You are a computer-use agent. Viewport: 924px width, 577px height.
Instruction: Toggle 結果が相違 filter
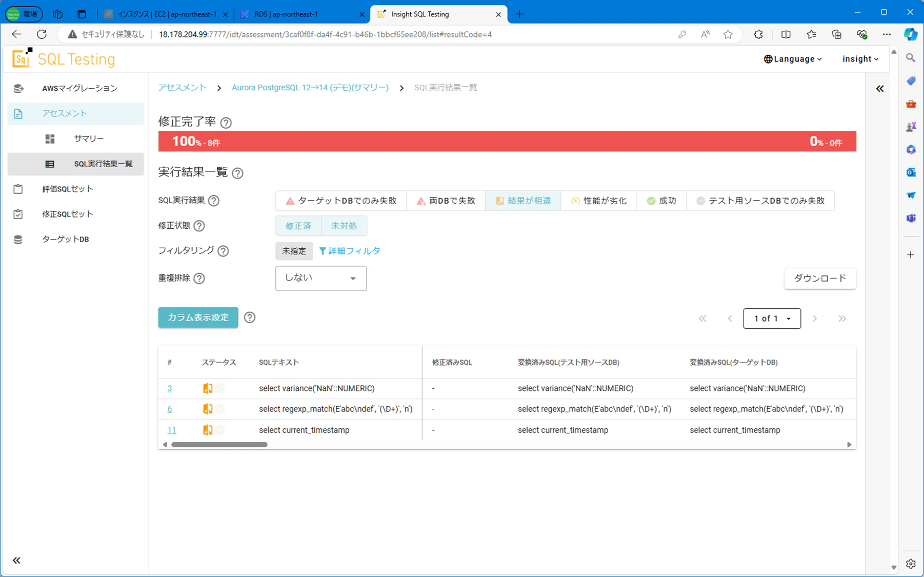[x=523, y=201]
